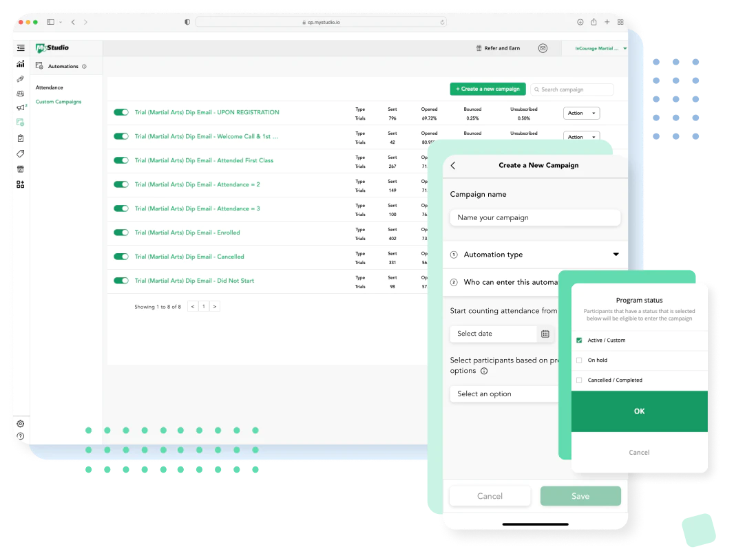Toggle off UPON REGISTRATION campaign
Screen dimensions: 734x560
(121, 112)
